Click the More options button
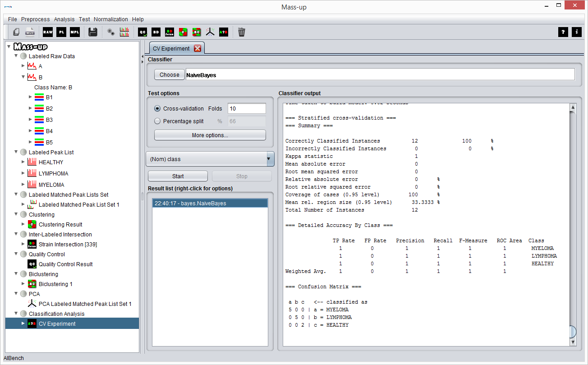 (210, 134)
